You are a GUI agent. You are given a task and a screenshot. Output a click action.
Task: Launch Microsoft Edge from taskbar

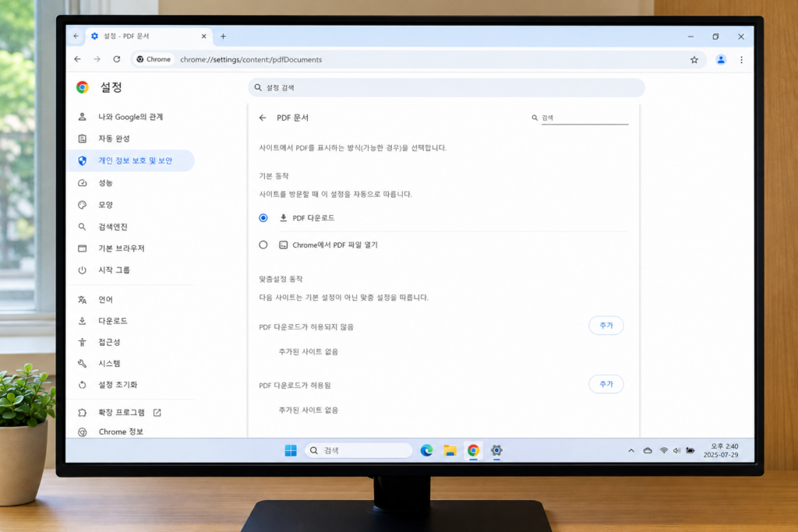tap(426, 450)
